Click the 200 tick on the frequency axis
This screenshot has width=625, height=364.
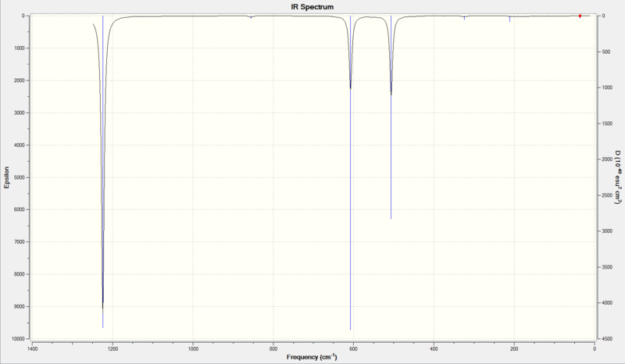(x=514, y=349)
